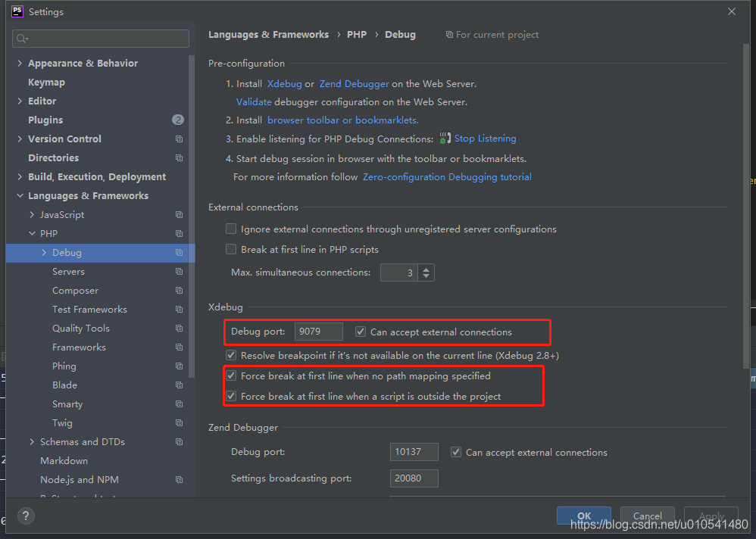
Task: Click project-level icon beside Composer
Action: click(179, 291)
